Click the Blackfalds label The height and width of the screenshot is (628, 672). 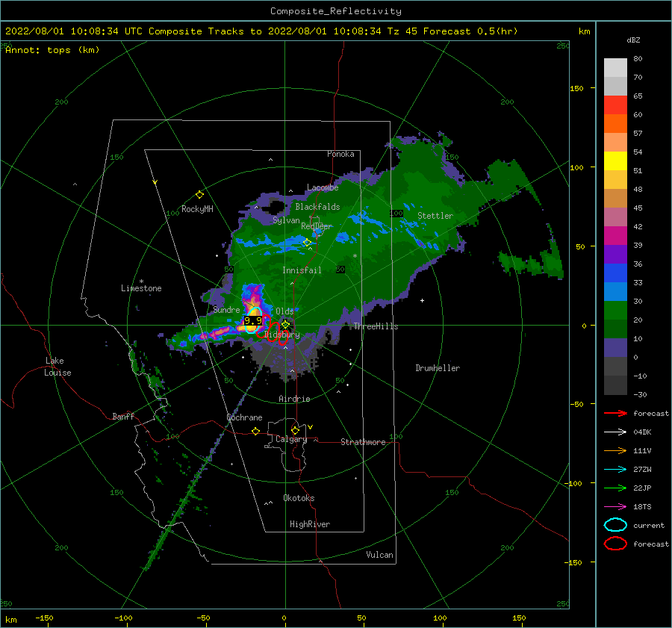[317, 207]
